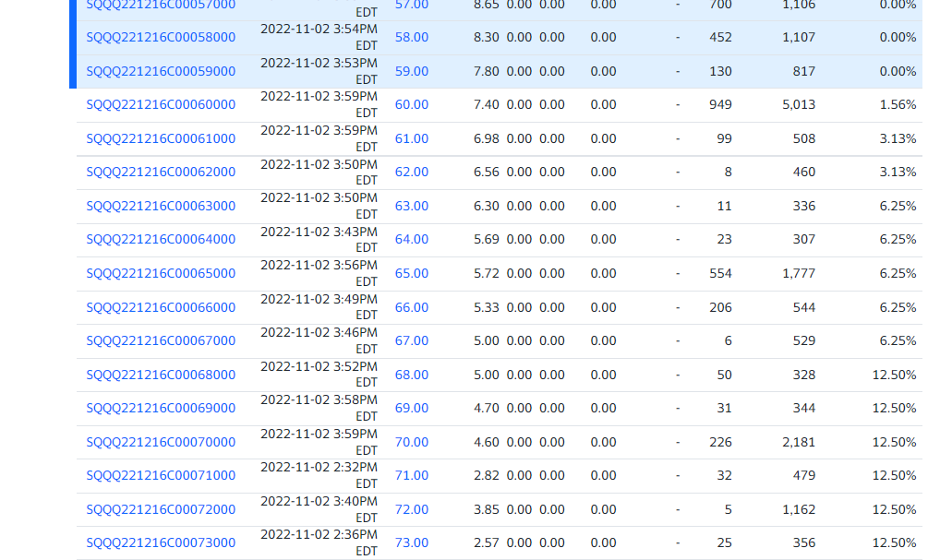This screenshot has height=560, width=952.
Task: Click last price 7.80
Action: point(487,72)
